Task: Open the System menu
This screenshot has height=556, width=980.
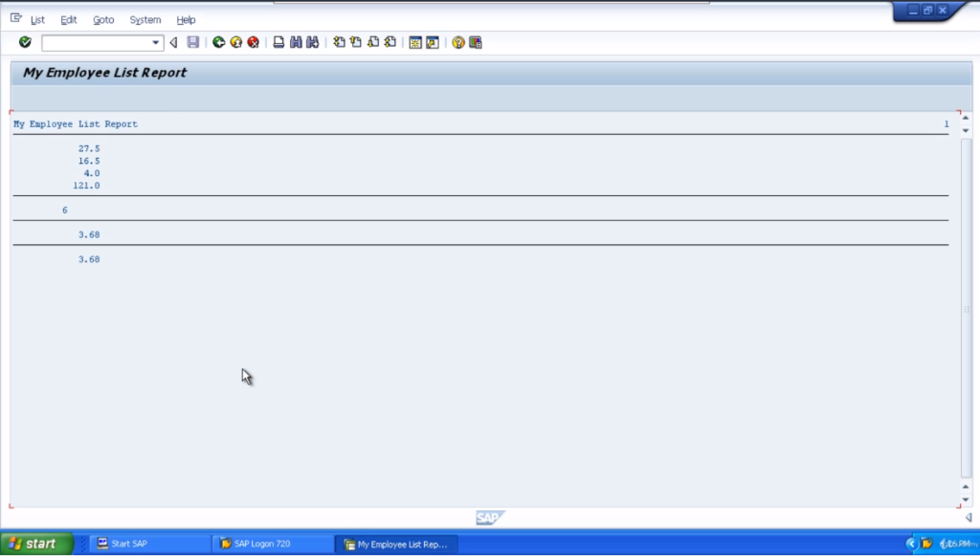Action: point(145,20)
